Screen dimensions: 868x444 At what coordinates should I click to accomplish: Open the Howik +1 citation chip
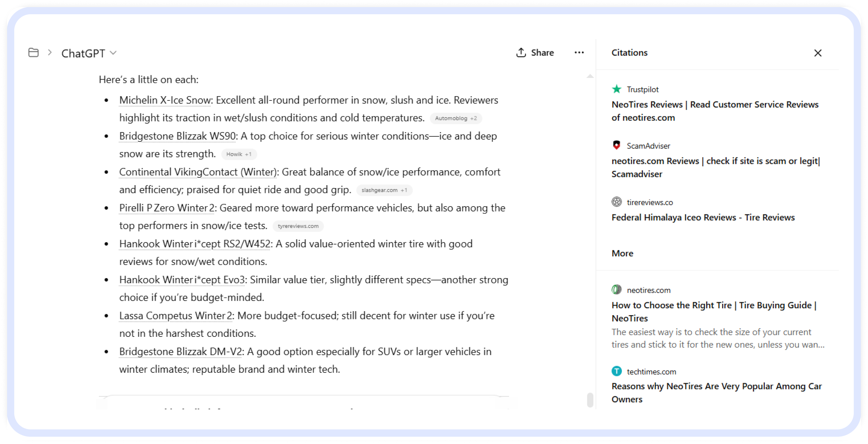(239, 155)
